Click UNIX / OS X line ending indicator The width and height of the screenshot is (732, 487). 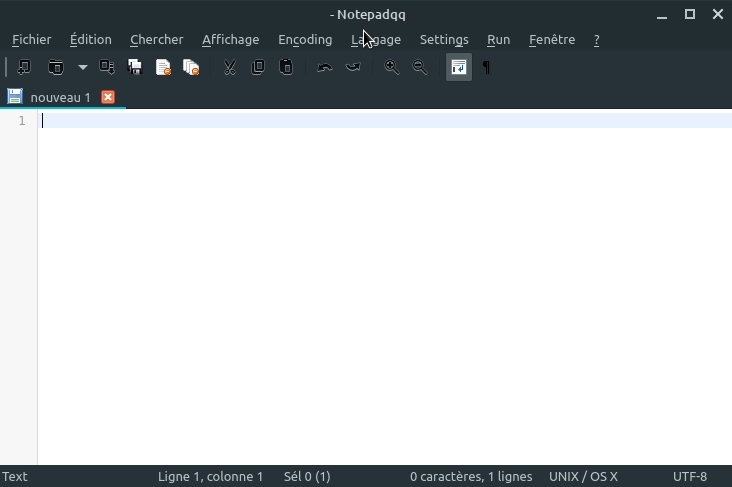(583, 477)
